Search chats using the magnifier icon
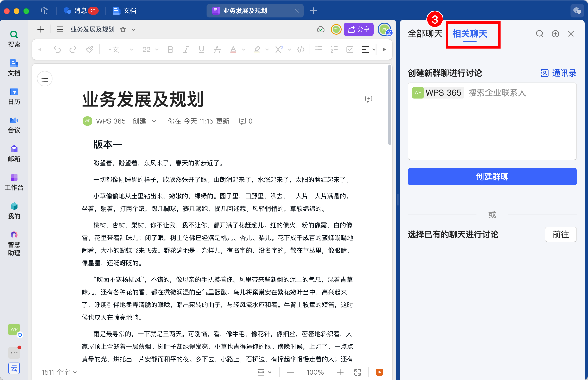 [540, 34]
